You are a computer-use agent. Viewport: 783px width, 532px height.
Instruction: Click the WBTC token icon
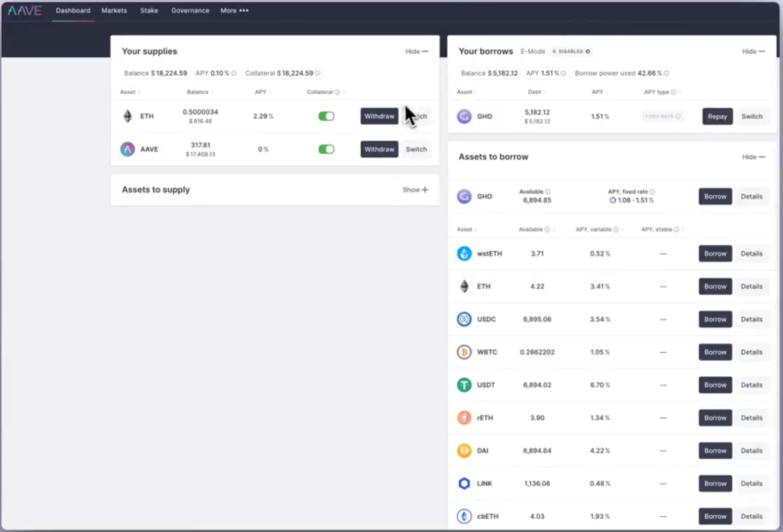coord(464,352)
